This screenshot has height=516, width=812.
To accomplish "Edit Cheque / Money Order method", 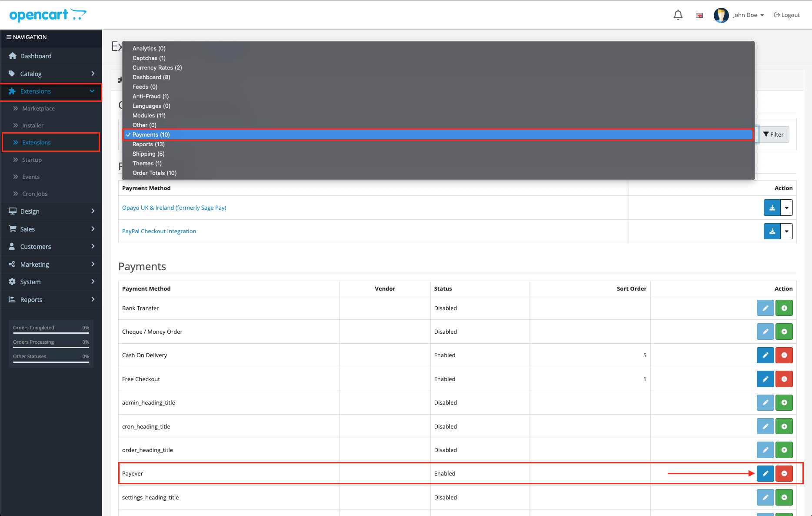I will [x=765, y=332].
